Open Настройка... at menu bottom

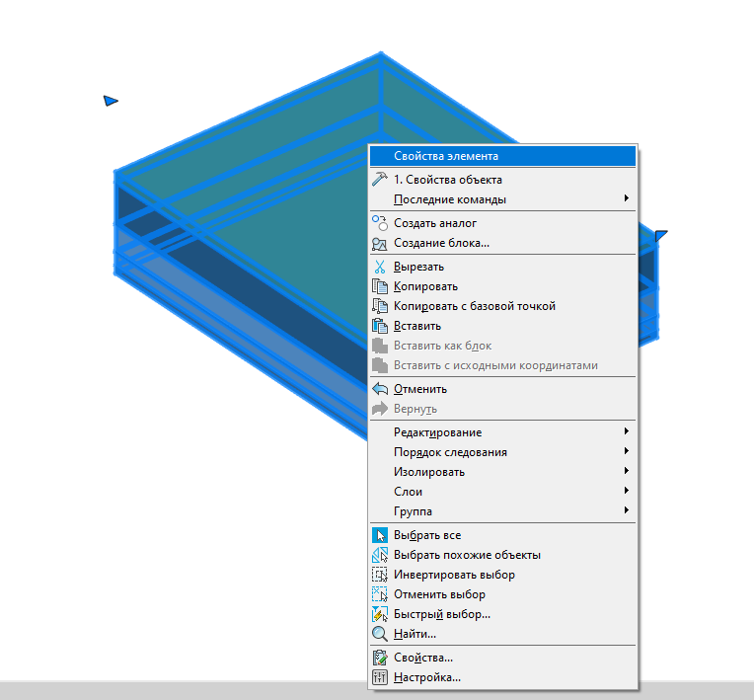point(426,677)
